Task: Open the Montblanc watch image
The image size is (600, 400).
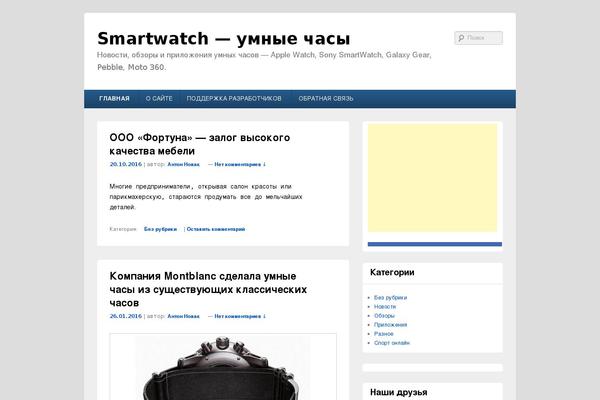Action: pyautogui.click(x=223, y=367)
